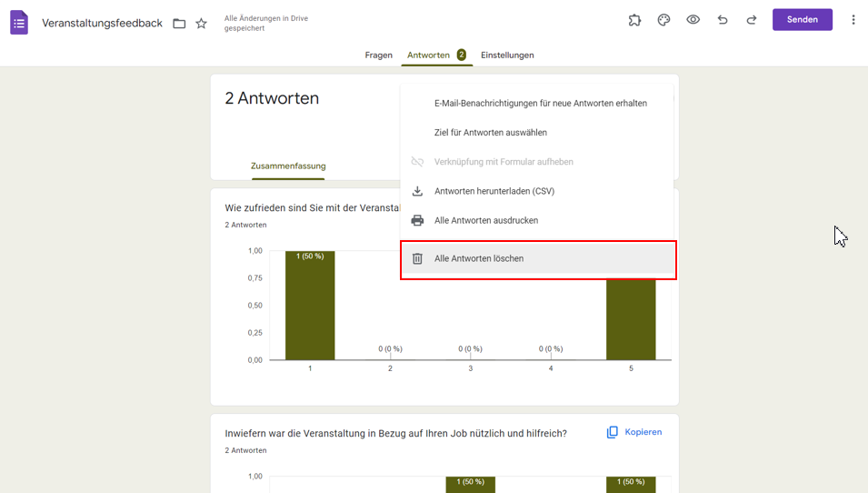
Task: Click the Kopieren link
Action: pyautogui.click(x=644, y=432)
